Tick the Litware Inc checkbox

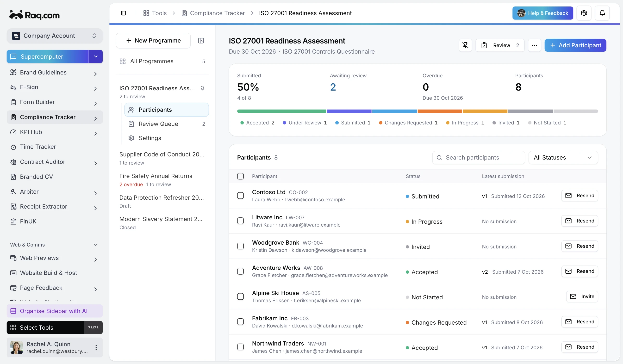click(x=240, y=221)
